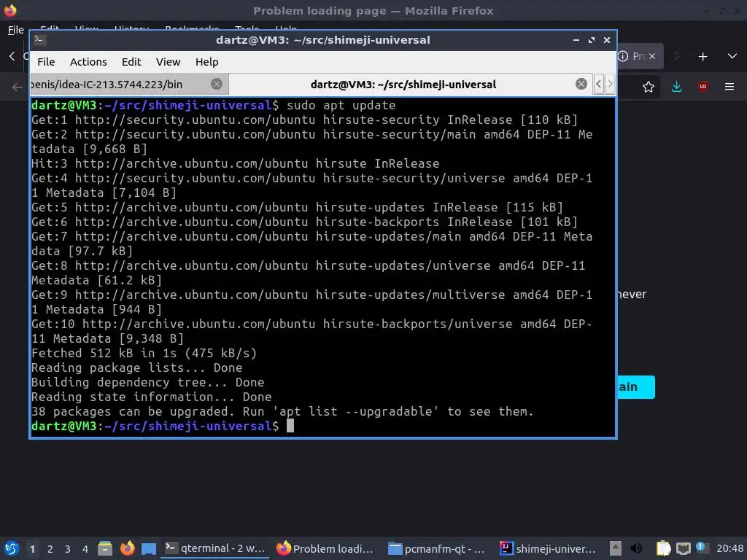Close the idea-IC bin terminal tab

click(216, 85)
